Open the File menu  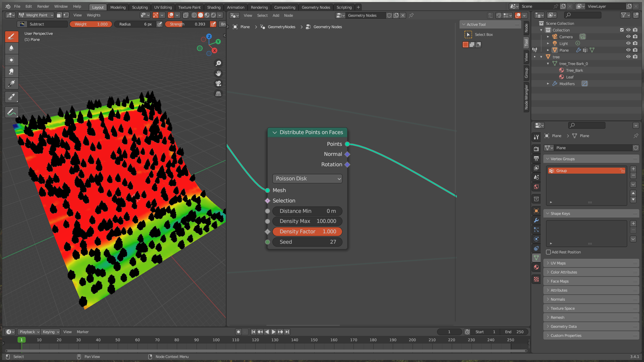17,6
